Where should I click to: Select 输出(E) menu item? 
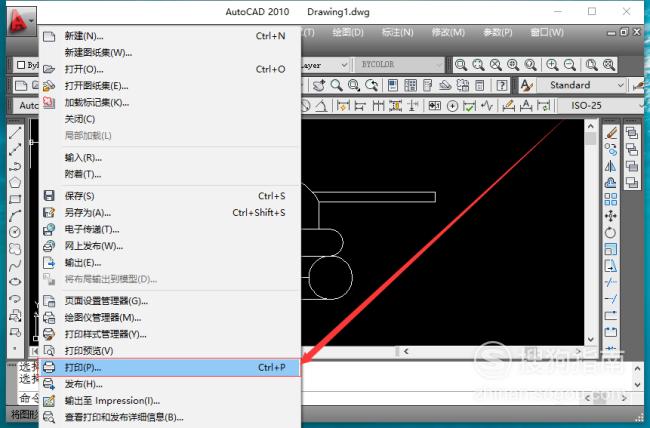pos(170,263)
